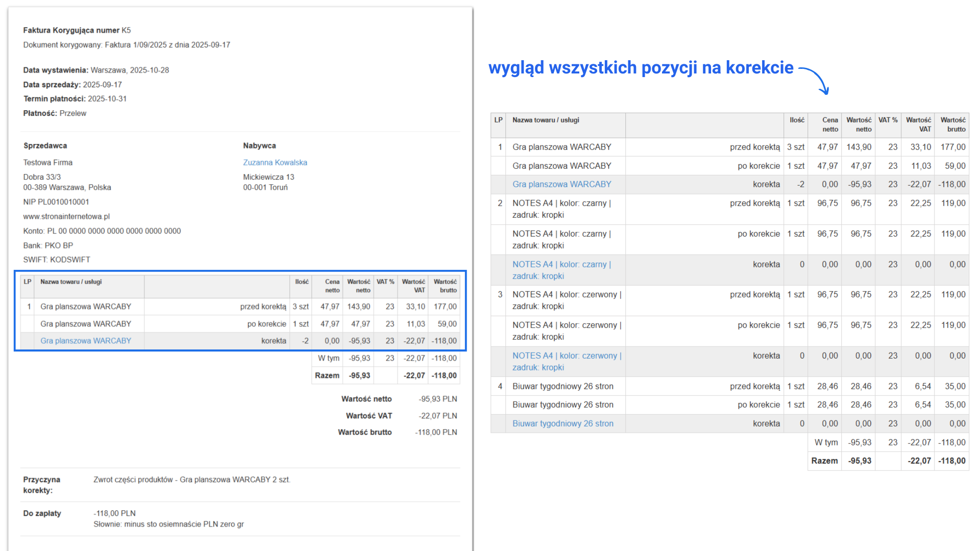Select the Do zapłaty amount -118,00 PLN
The image size is (980, 551).
114,513
